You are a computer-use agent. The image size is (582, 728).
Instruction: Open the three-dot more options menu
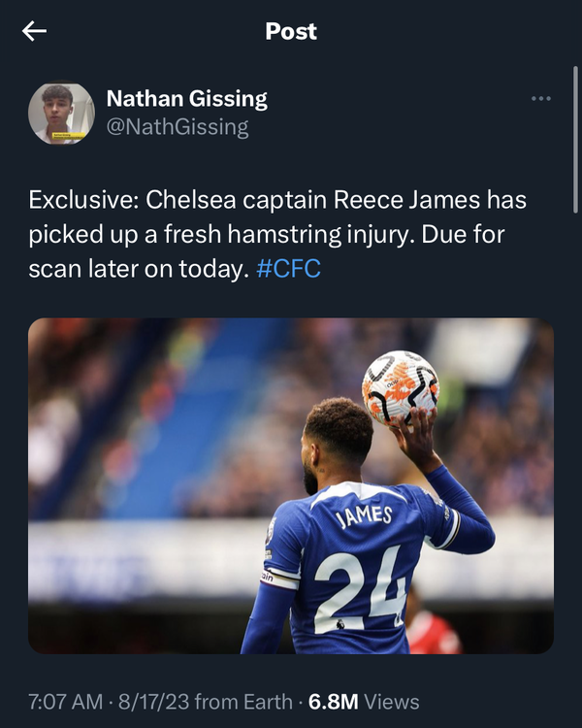tap(541, 98)
